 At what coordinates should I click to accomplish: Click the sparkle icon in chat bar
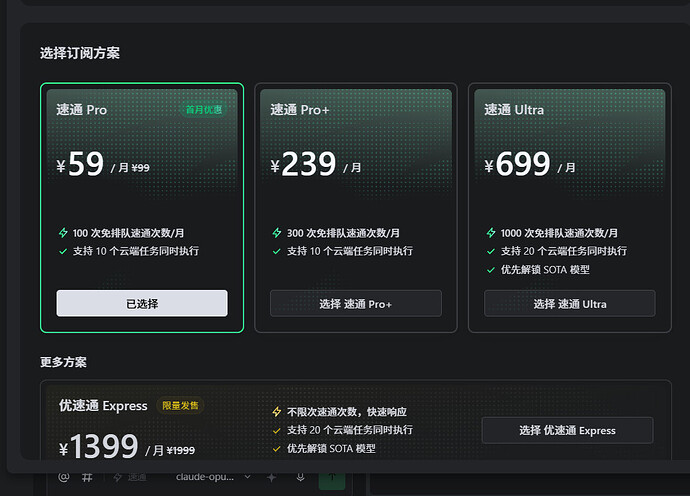(272, 477)
